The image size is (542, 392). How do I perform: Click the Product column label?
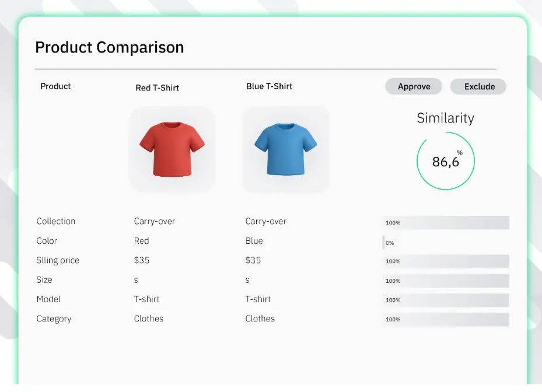tap(55, 86)
